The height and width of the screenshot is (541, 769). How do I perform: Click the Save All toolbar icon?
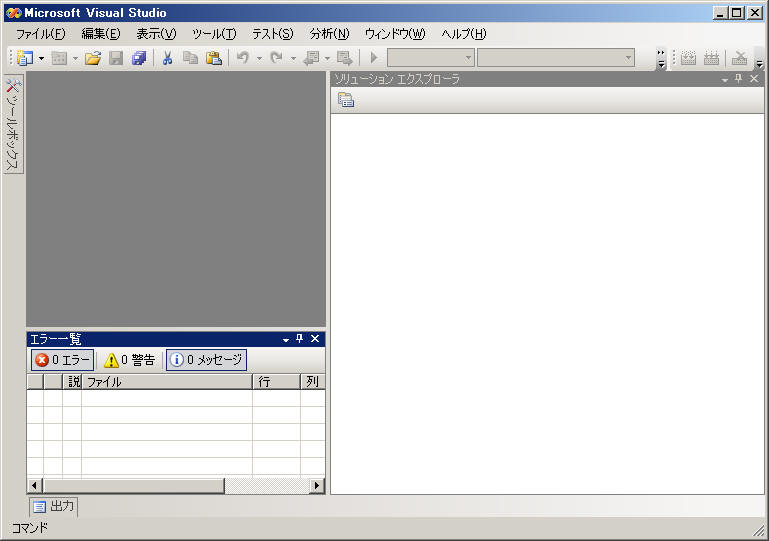[x=139, y=58]
